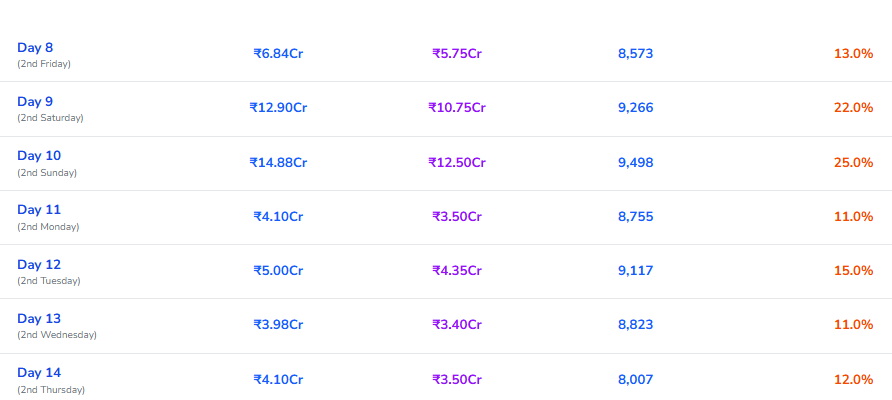This screenshot has height=400, width=892.
Task: Click the Day 13 label
Action: pos(39,319)
